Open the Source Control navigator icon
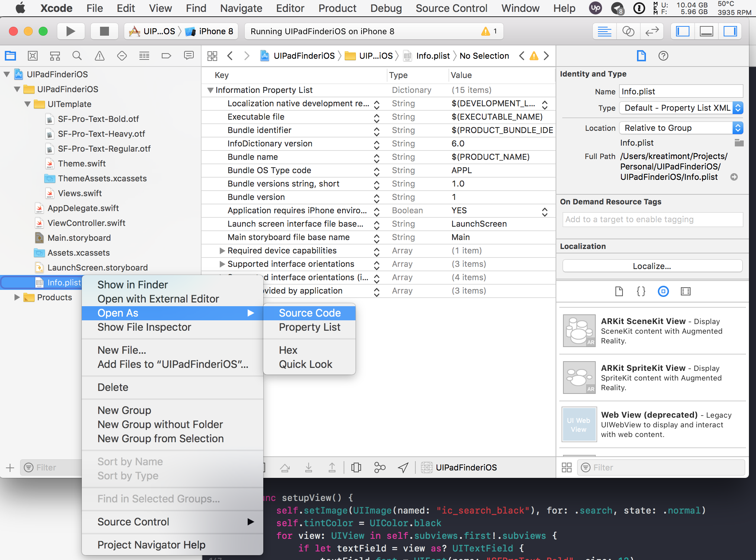The image size is (756, 560). [x=33, y=56]
